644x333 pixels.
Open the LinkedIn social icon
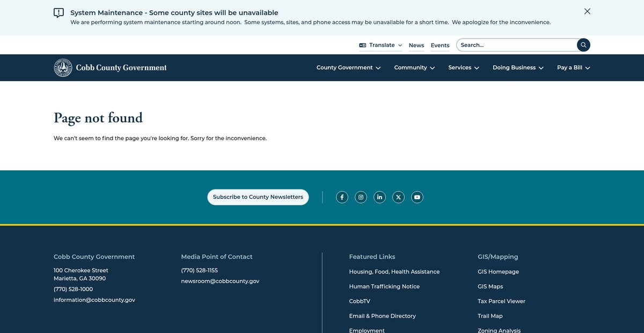pos(379,197)
